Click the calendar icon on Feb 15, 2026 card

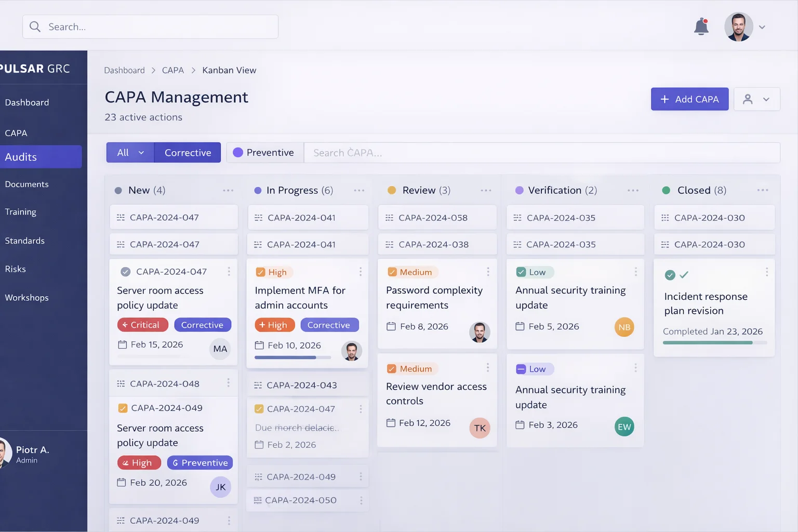point(123,344)
